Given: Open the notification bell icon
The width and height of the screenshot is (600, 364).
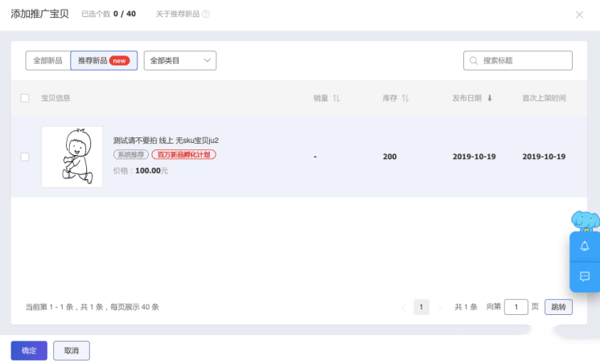Looking at the screenshot, I should [585, 246].
